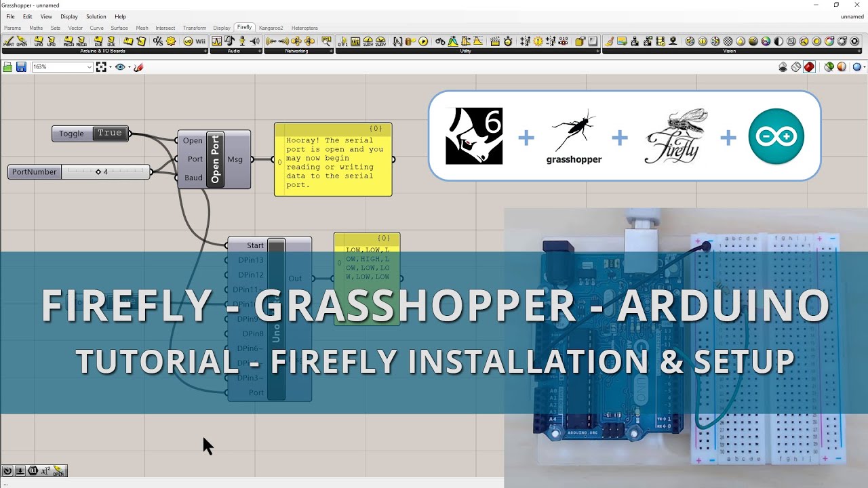
Task: Select the Open Port component on canvas
Action: (x=215, y=159)
